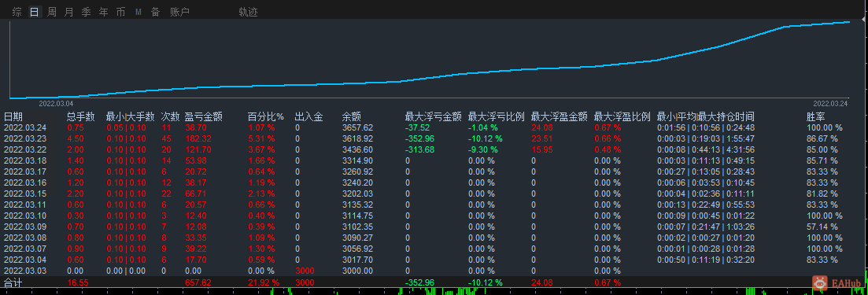
Task: Click holding time 0:00:08 | 0:44:13 | 4:31:56
Action: [706, 149]
